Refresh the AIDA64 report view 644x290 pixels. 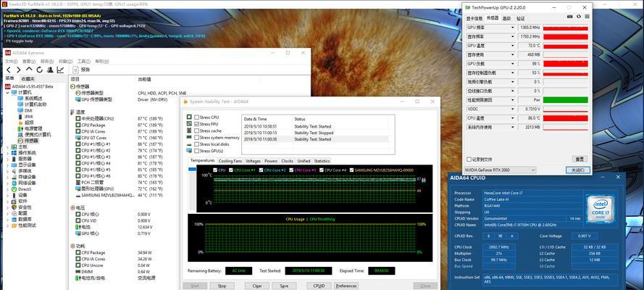[39, 70]
